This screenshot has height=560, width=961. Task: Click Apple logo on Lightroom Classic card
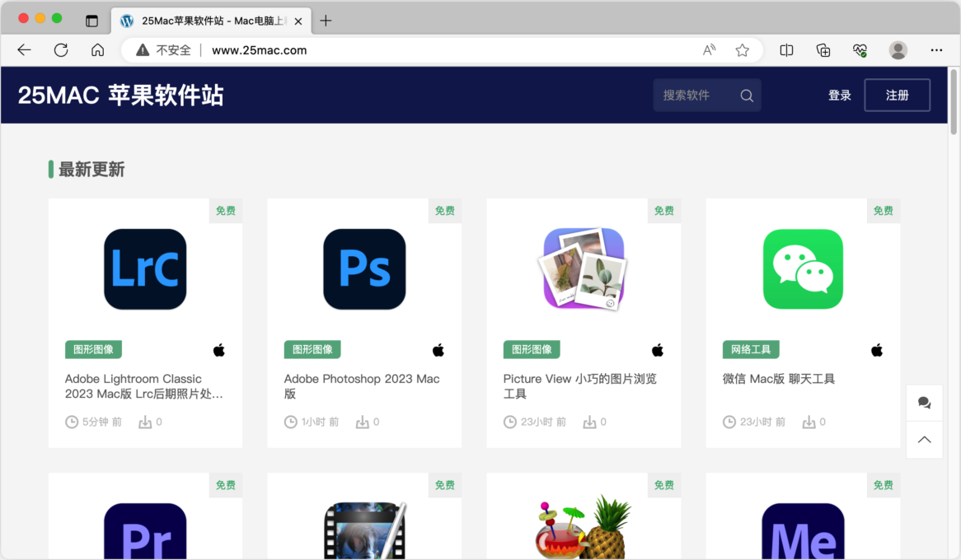(218, 350)
